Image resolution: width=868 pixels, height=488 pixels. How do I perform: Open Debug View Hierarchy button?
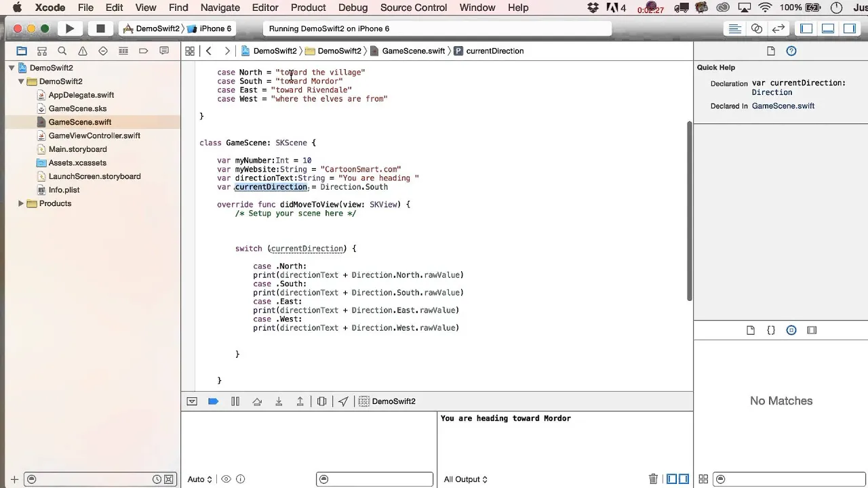tap(322, 401)
